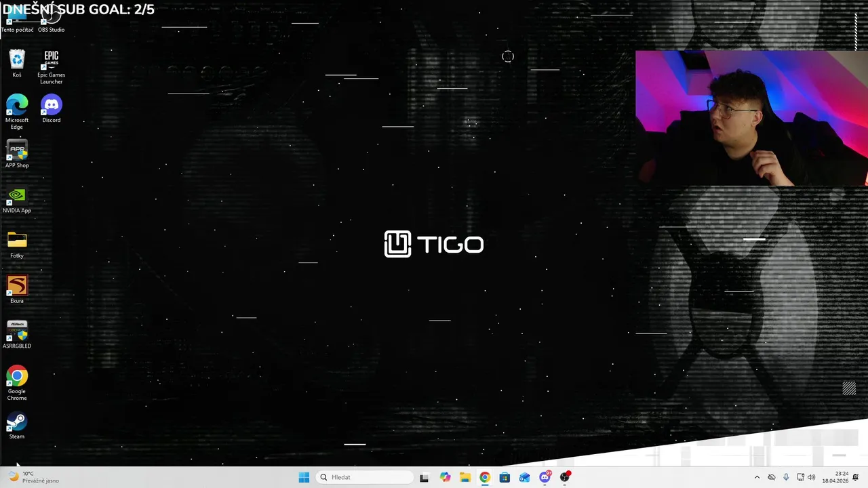Open File Explorer from taskbar

tap(465, 477)
